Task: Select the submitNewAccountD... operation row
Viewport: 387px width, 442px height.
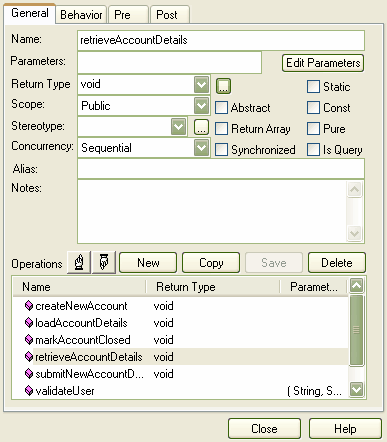Action: [x=180, y=374]
